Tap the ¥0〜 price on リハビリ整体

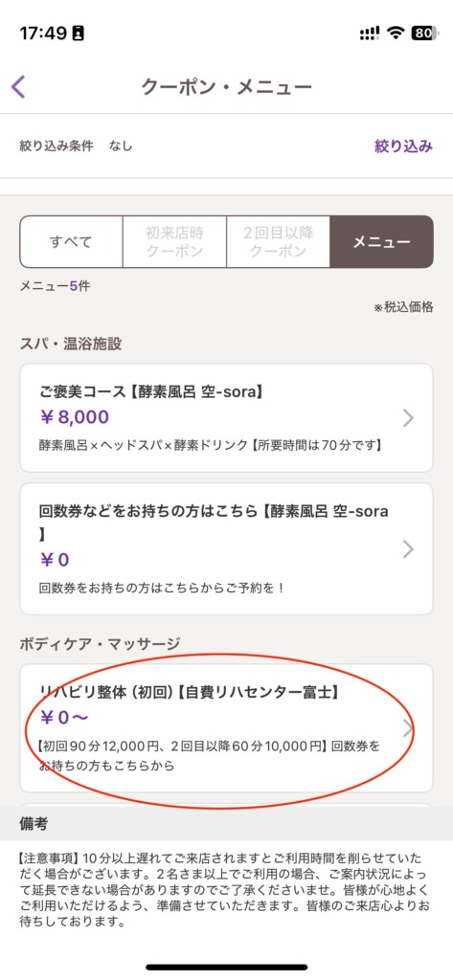click(x=63, y=717)
